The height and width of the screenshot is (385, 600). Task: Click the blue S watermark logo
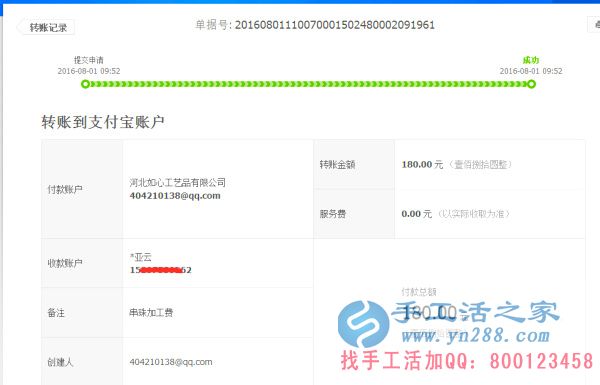click(363, 324)
